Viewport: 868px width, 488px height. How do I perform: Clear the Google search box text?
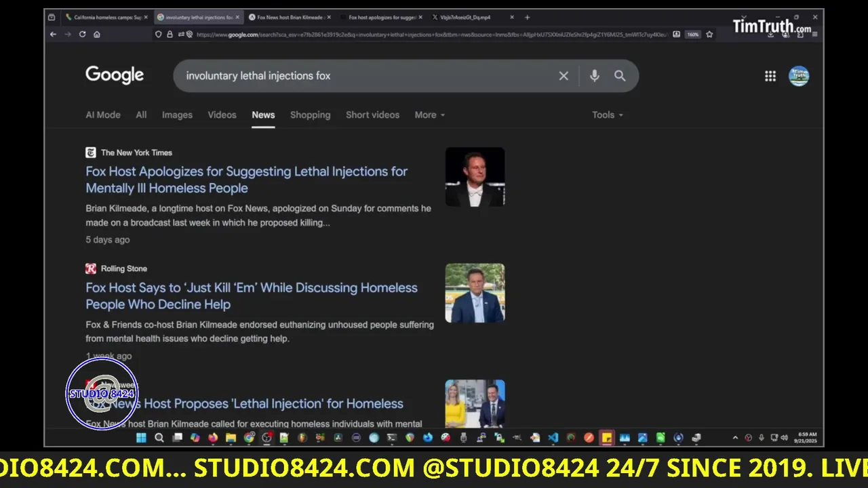(564, 76)
